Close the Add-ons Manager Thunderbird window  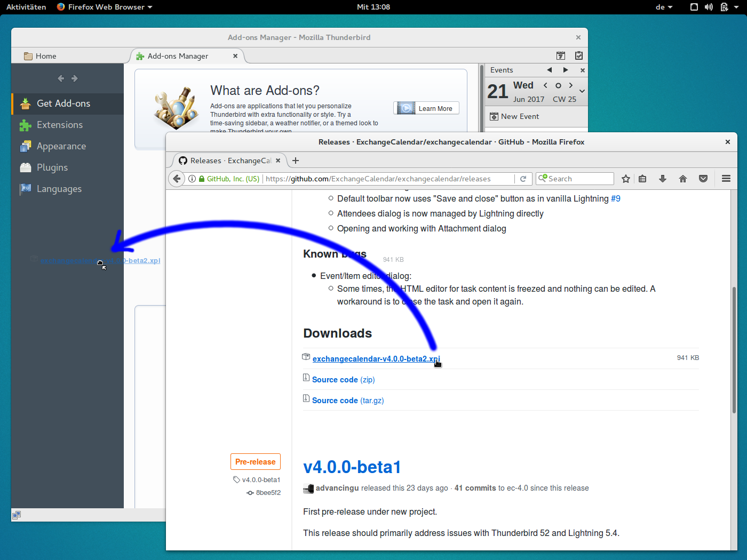pyautogui.click(x=578, y=37)
